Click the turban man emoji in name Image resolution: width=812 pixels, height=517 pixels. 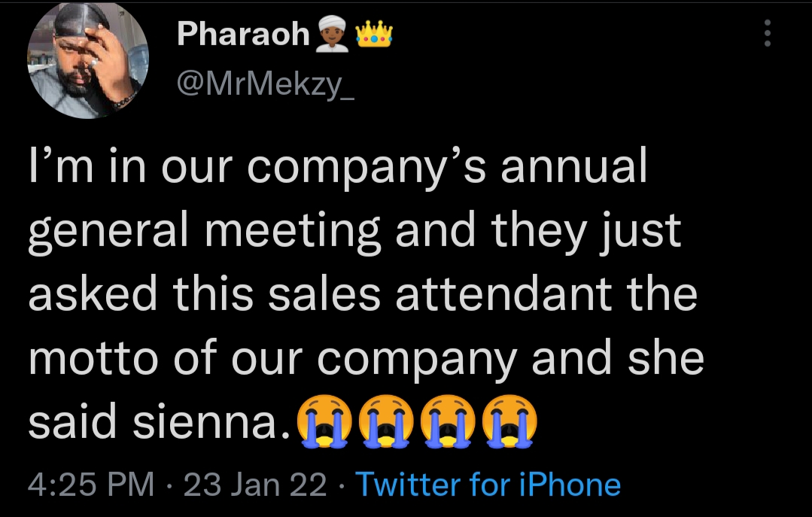[x=332, y=34]
